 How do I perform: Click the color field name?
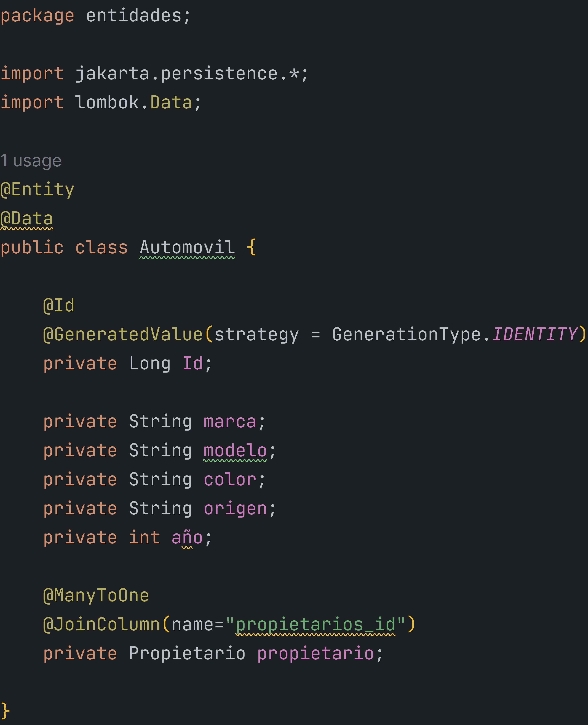coord(230,480)
